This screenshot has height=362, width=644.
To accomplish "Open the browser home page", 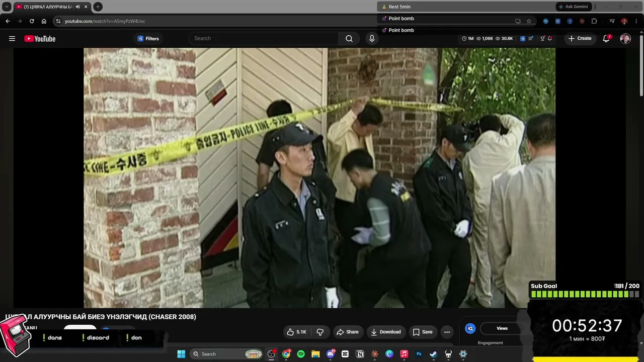I will (44, 21).
